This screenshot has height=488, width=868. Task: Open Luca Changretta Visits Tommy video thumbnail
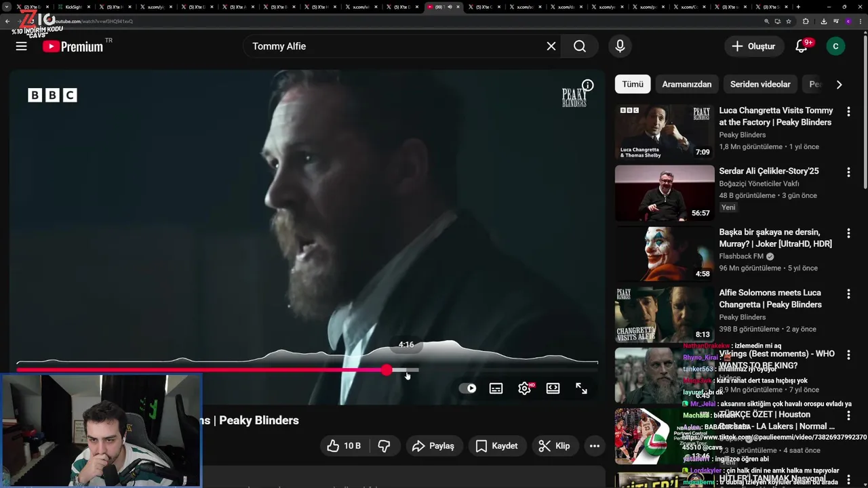(665, 132)
